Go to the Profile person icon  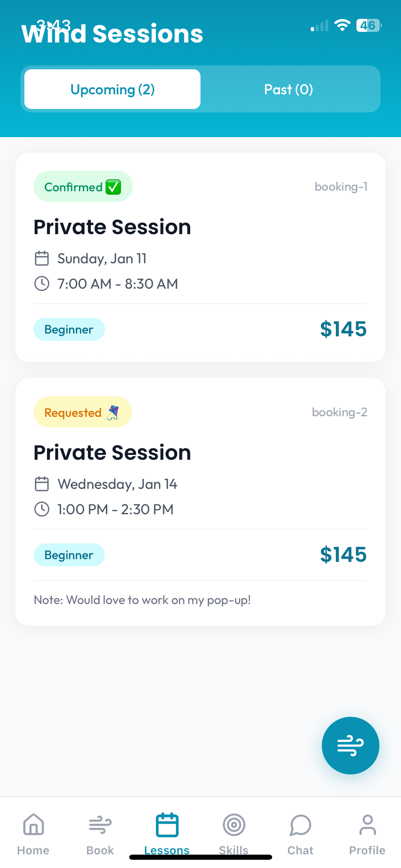click(367, 825)
